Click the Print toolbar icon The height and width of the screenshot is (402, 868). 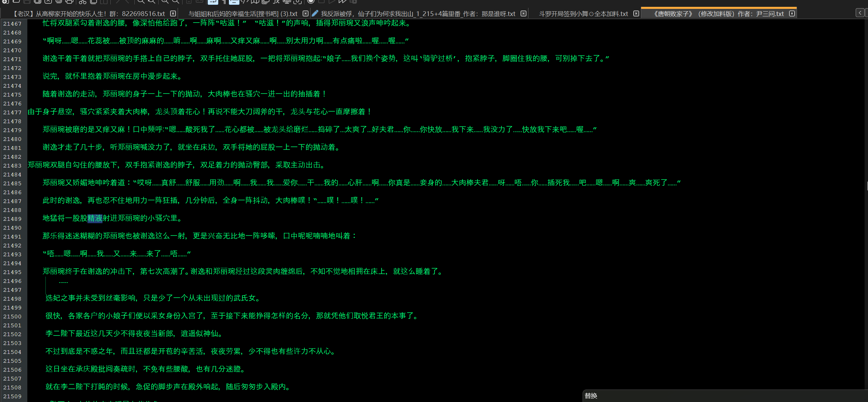point(69,2)
